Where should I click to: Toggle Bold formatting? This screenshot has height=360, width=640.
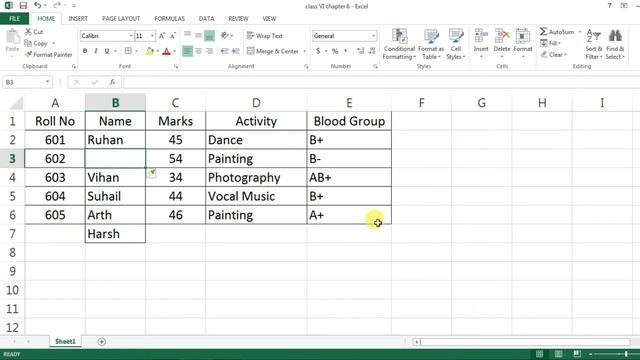pos(85,51)
